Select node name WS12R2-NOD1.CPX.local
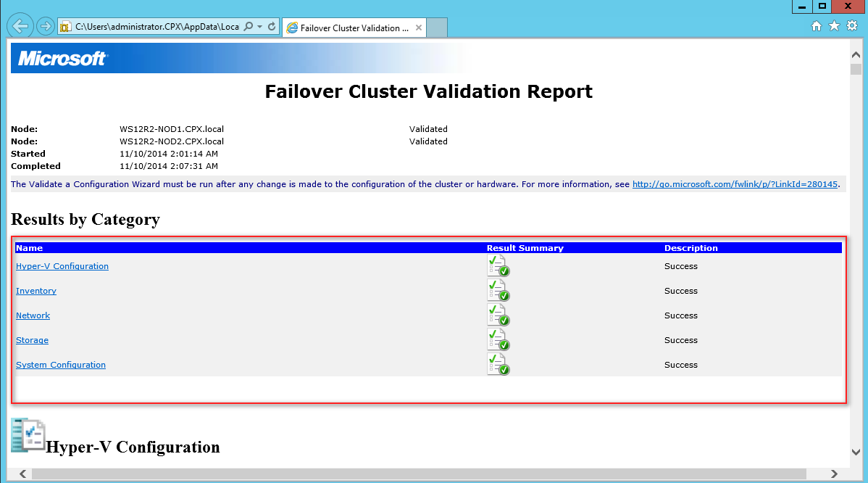Image resolution: width=868 pixels, height=483 pixels. [x=172, y=129]
